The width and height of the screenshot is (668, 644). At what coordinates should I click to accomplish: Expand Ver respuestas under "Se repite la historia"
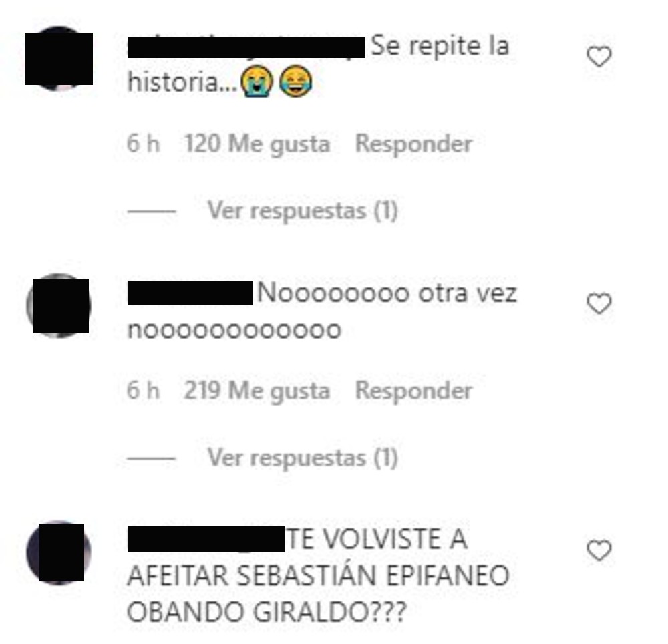[303, 210]
